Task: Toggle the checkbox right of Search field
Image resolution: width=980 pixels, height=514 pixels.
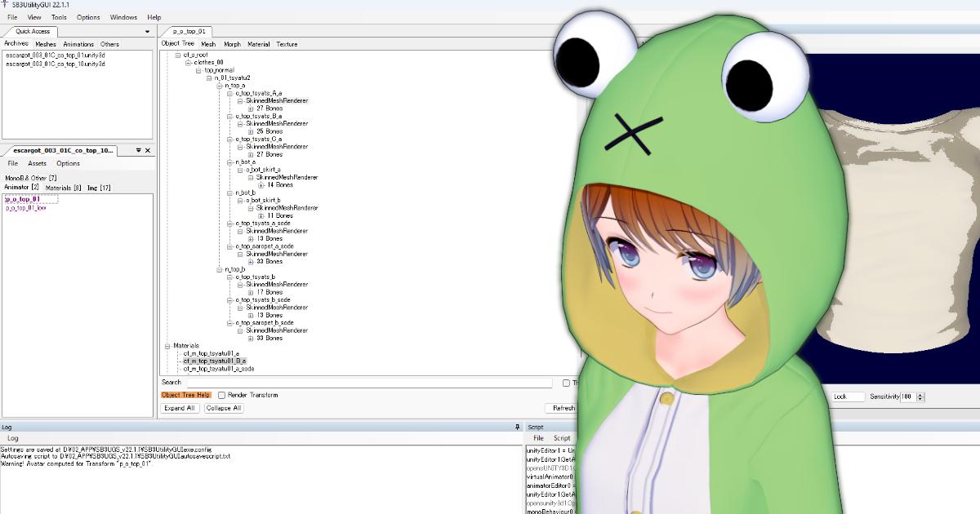Action: (x=566, y=383)
